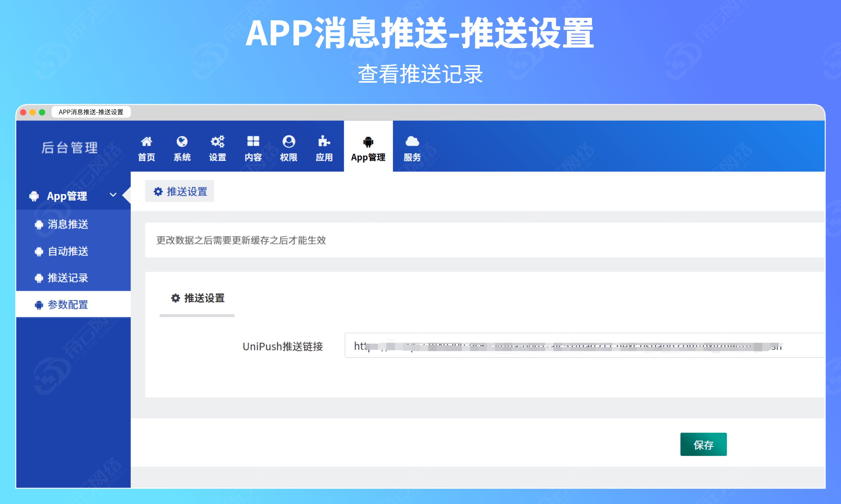Viewport: 841px width, 504px height.
Task: Open the 首页 home icon in top navigation
Action: click(146, 142)
